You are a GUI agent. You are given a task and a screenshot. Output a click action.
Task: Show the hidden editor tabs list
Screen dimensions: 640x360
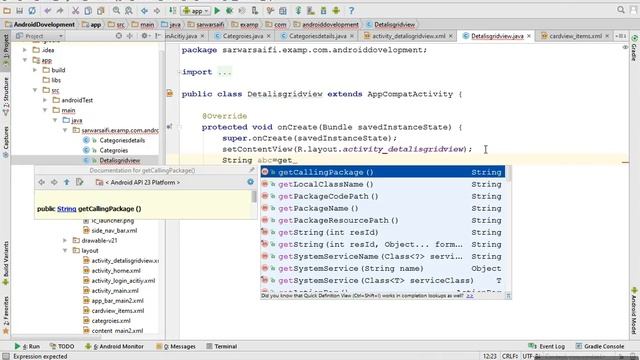tap(620, 36)
